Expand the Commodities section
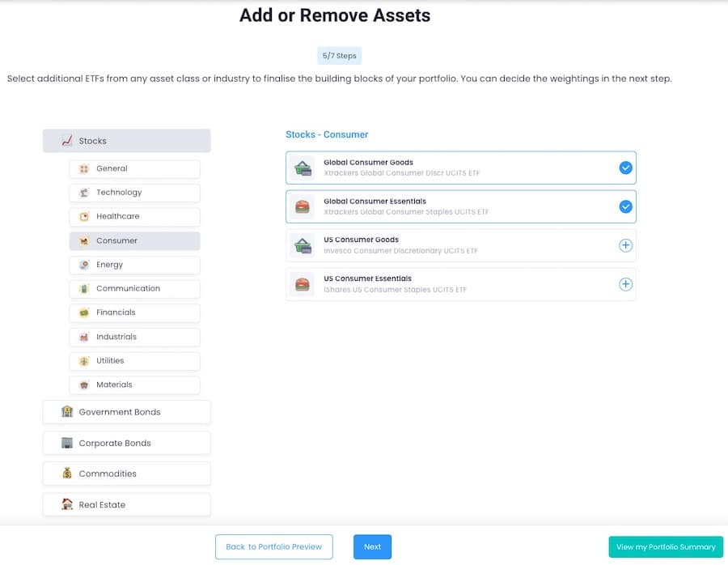Image resolution: width=728 pixels, height=565 pixels. [127, 474]
